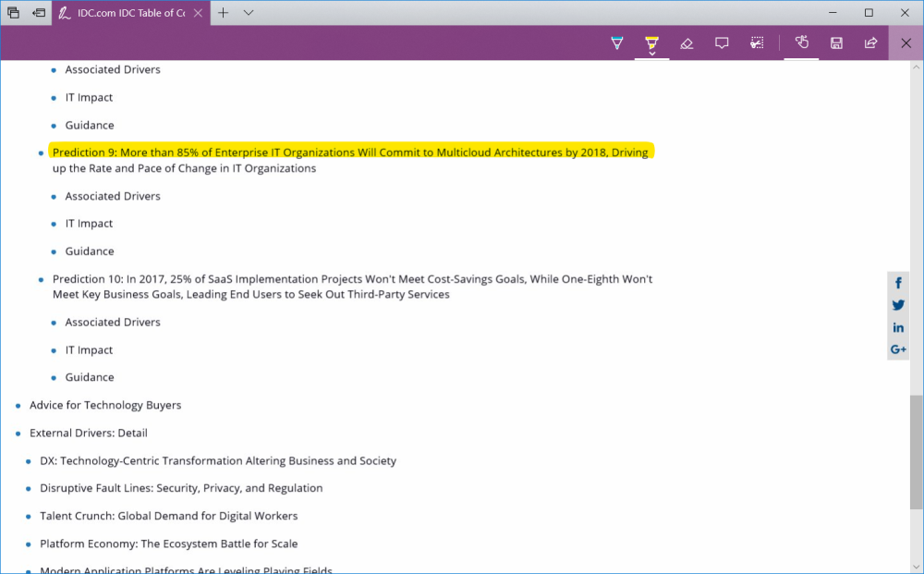924x574 pixels.
Task: Close the Edge window
Action: click(905, 12)
